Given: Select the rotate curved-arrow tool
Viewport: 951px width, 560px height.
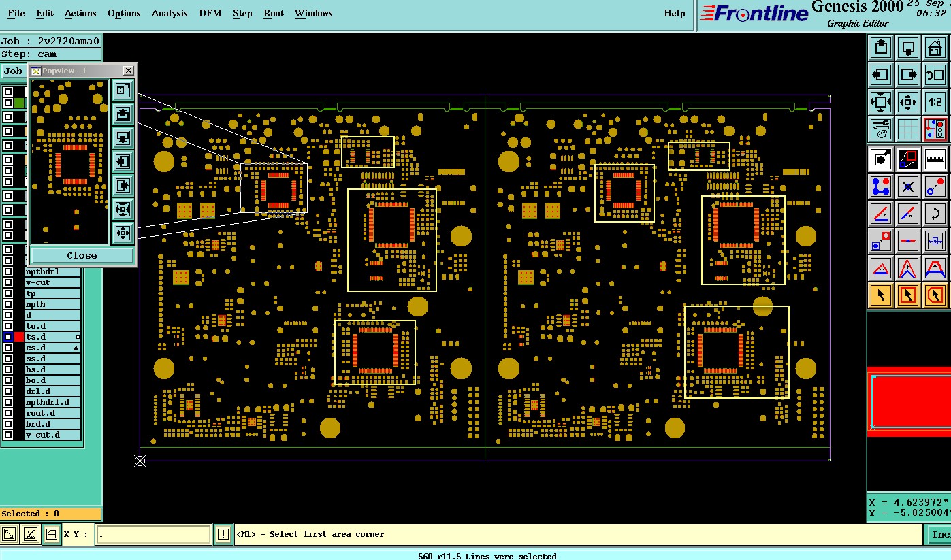Looking at the screenshot, I should point(935,214).
